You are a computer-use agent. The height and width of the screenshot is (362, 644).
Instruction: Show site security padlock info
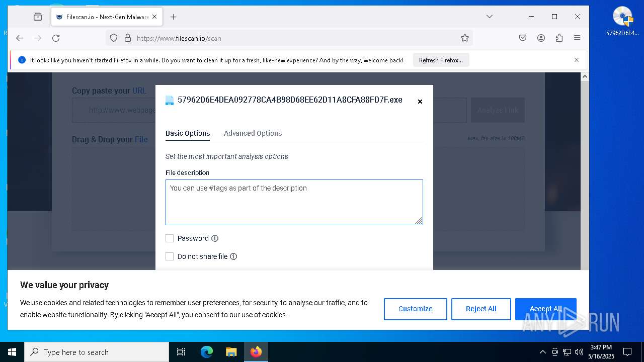pyautogui.click(x=127, y=38)
